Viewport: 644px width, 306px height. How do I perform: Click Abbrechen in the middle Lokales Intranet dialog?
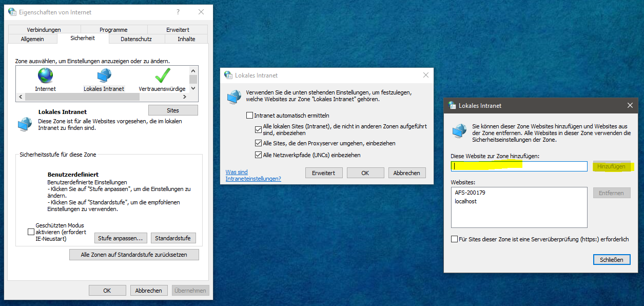click(x=407, y=173)
